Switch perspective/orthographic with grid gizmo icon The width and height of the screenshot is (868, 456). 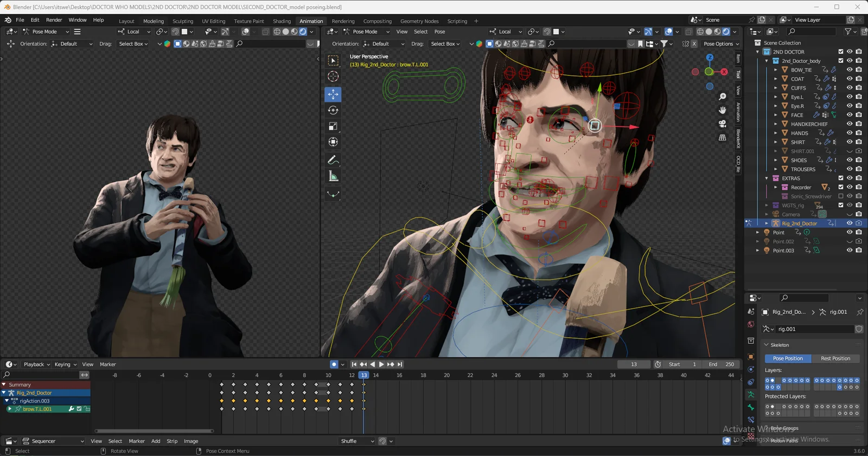point(723,138)
